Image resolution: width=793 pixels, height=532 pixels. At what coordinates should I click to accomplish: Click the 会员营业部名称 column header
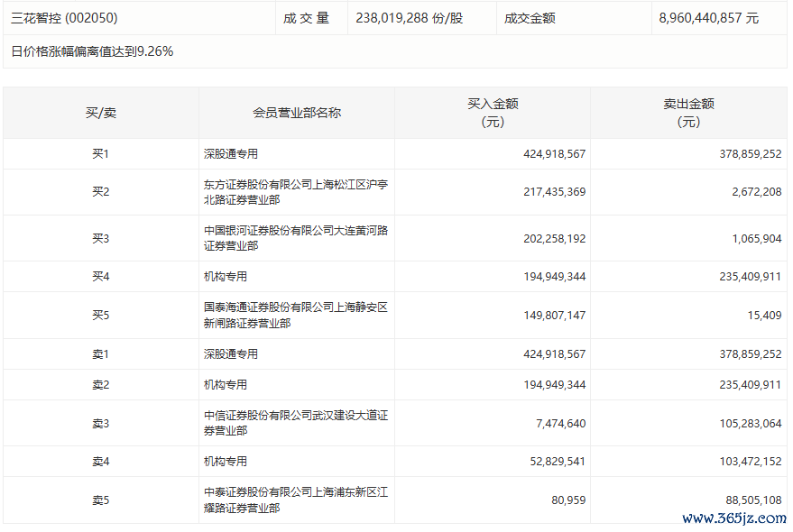[296, 113]
